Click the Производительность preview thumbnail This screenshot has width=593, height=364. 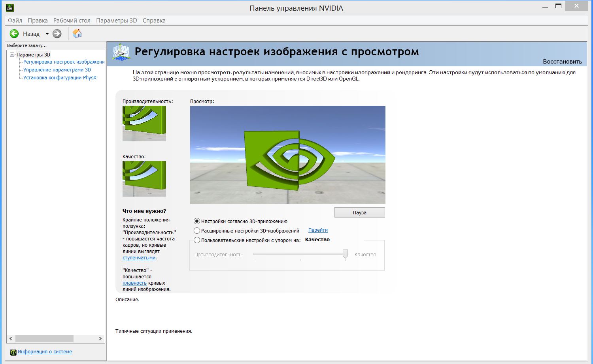[x=144, y=124]
